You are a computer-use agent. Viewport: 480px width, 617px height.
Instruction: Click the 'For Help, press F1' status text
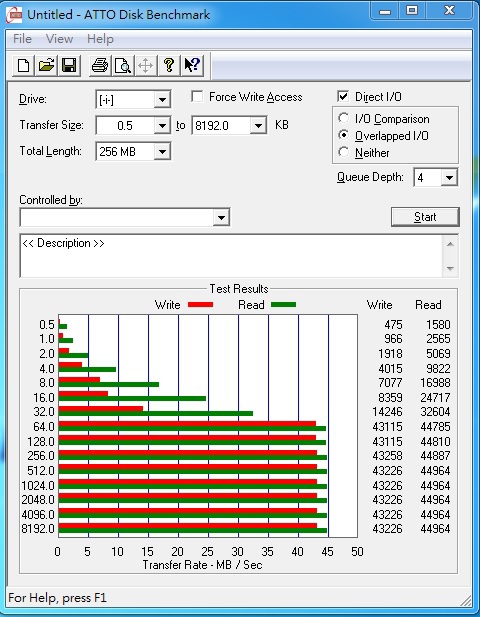(x=57, y=598)
